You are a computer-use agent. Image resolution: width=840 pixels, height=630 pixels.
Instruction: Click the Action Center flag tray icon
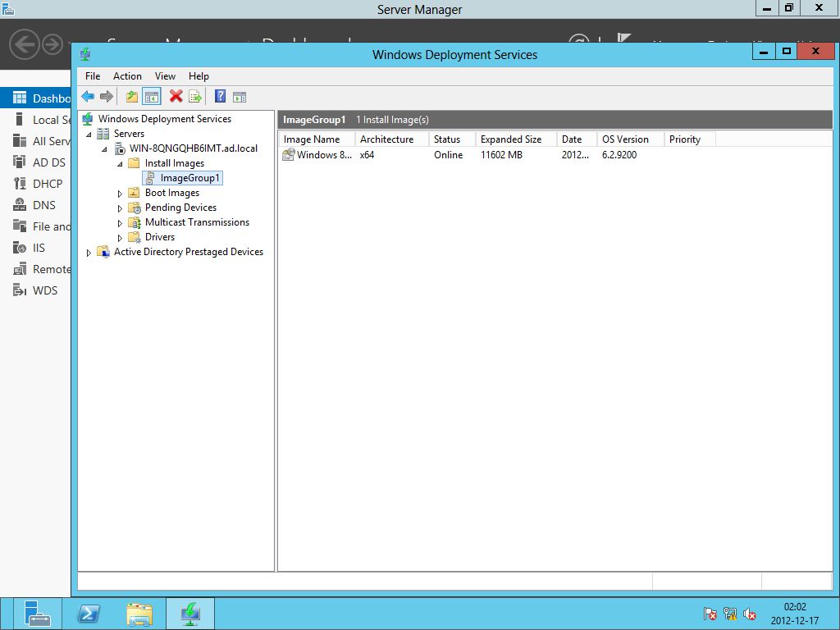710,614
